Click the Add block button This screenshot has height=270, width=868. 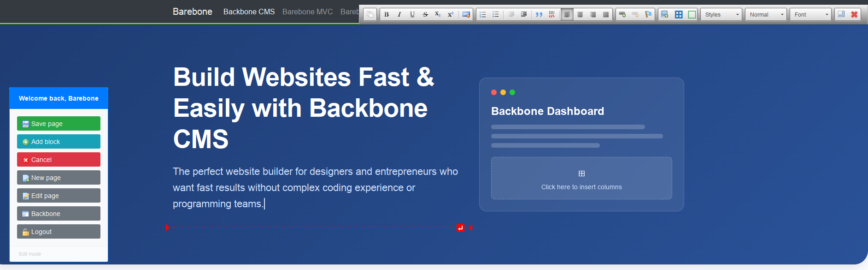tap(59, 142)
